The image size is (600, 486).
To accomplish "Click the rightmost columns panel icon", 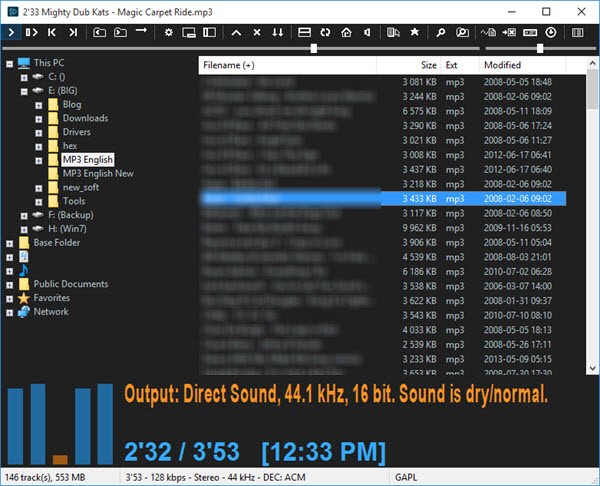I will pos(577,33).
